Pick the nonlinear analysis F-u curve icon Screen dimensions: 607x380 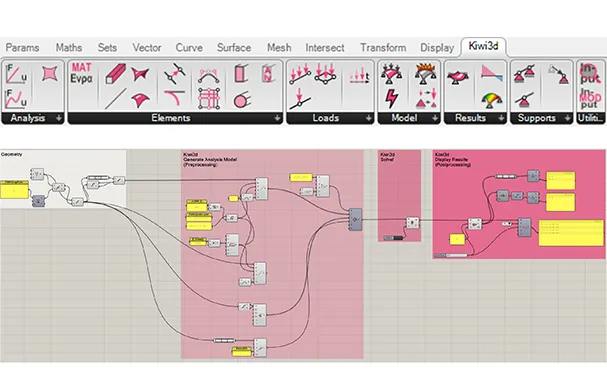16,99
